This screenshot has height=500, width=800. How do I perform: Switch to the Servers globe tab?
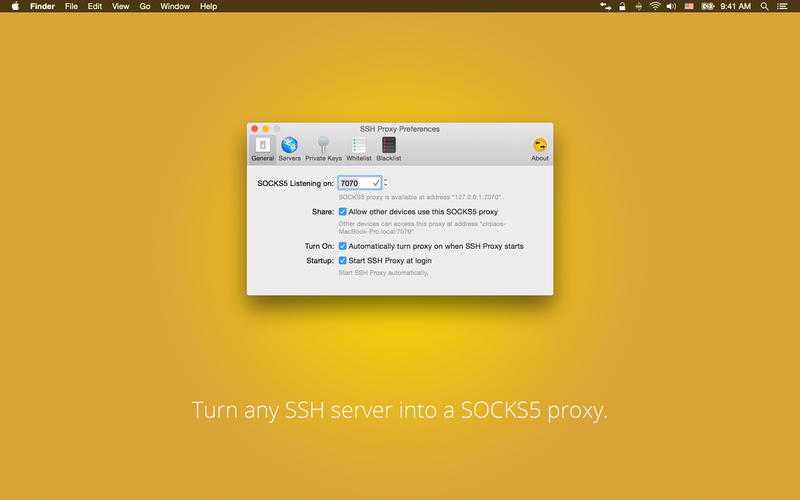pyautogui.click(x=289, y=149)
